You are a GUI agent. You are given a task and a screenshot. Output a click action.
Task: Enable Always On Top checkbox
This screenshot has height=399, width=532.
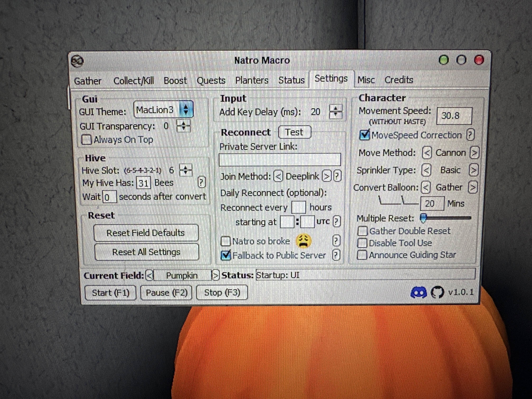[x=86, y=140]
